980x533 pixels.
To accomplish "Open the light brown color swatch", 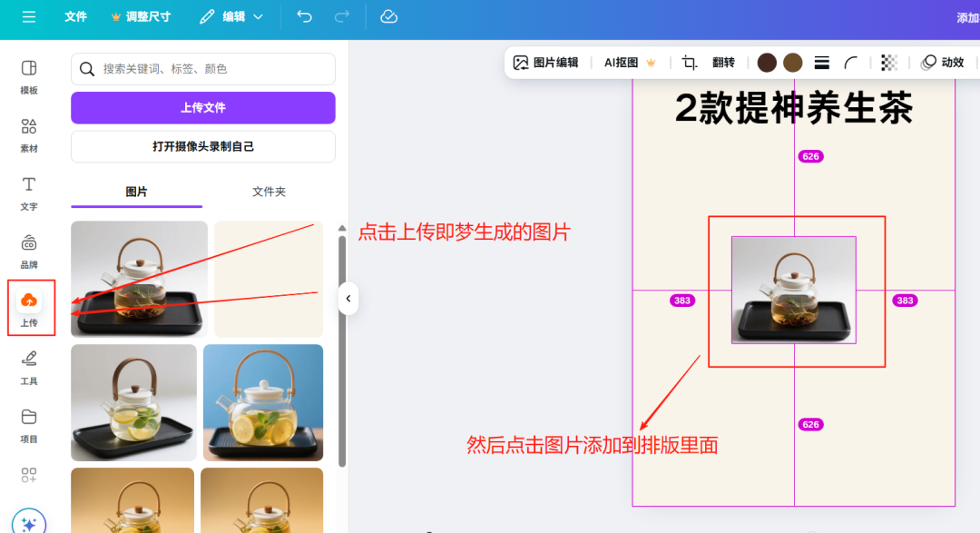I will pyautogui.click(x=793, y=63).
